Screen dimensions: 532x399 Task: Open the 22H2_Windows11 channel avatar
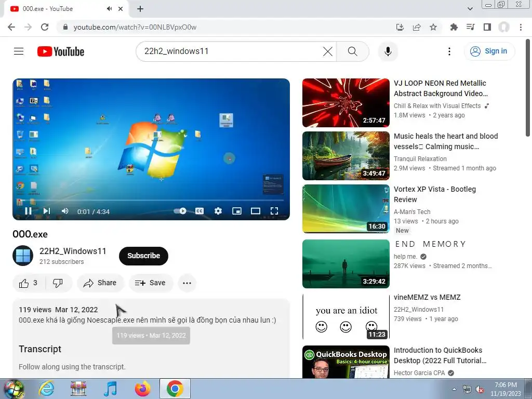(23, 256)
